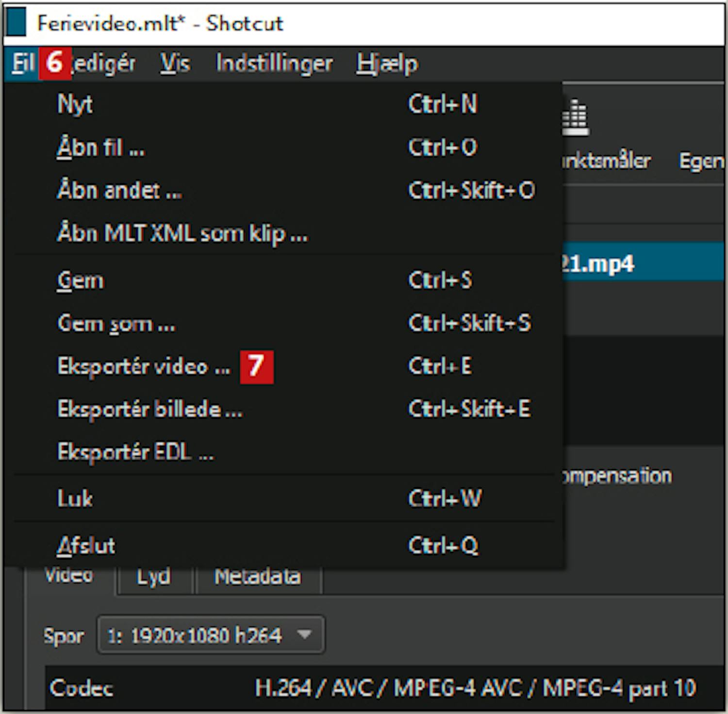Open the Vis menu
The image size is (728, 714).
click(x=175, y=64)
